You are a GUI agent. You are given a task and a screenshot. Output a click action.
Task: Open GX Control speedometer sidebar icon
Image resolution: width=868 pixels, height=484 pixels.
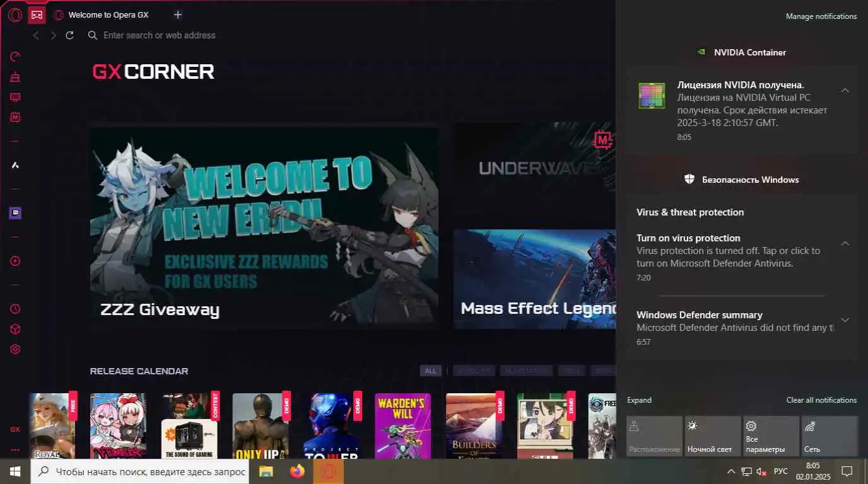pyautogui.click(x=15, y=57)
